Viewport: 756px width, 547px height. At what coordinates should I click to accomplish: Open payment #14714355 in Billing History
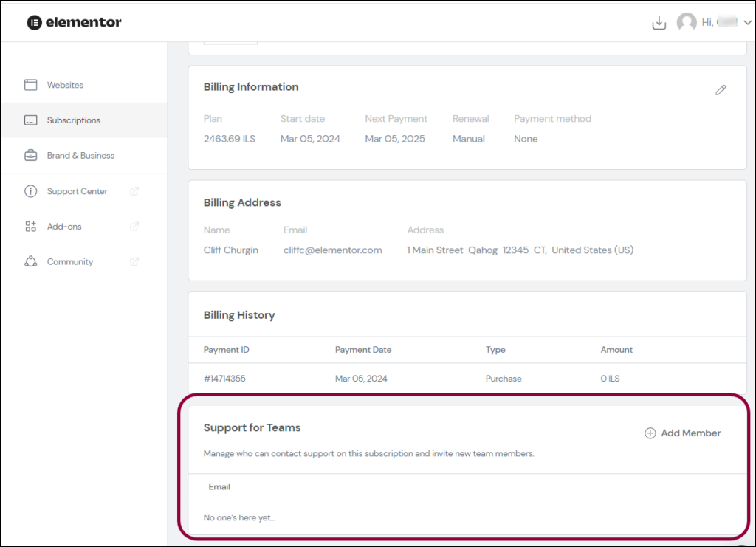click(x=225, y=378)
